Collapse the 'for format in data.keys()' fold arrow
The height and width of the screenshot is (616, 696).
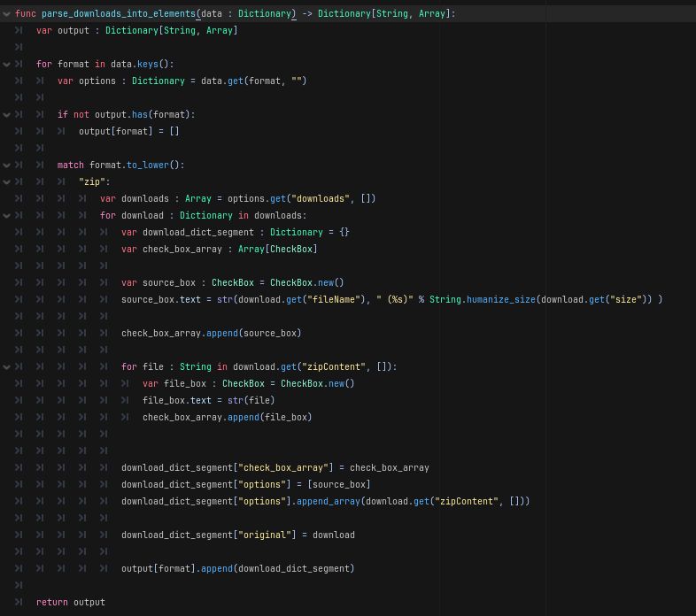[x=6, y=65]
